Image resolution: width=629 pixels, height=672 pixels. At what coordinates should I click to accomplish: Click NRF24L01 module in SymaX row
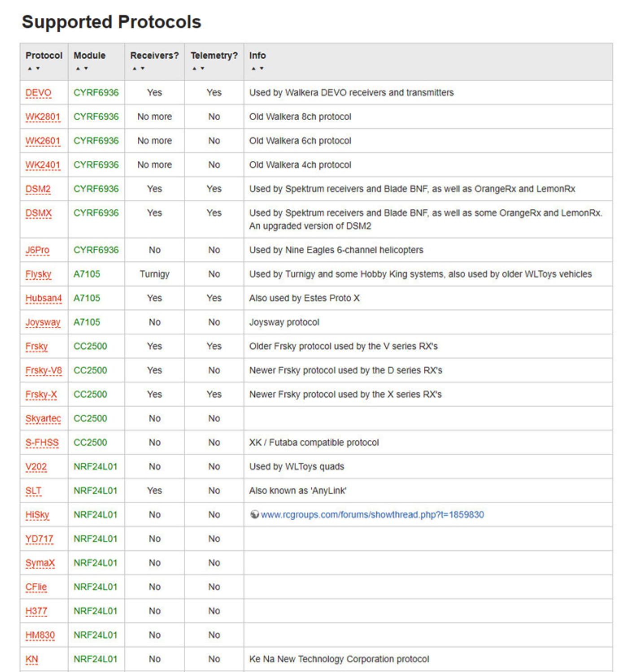pyautogui.click(x=95, y=563)
